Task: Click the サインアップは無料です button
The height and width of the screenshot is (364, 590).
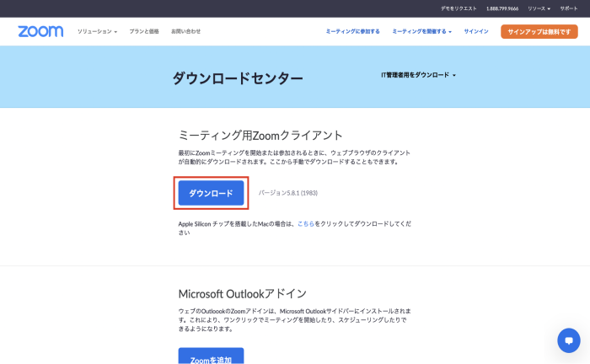Action: click(x=539, y=31)
